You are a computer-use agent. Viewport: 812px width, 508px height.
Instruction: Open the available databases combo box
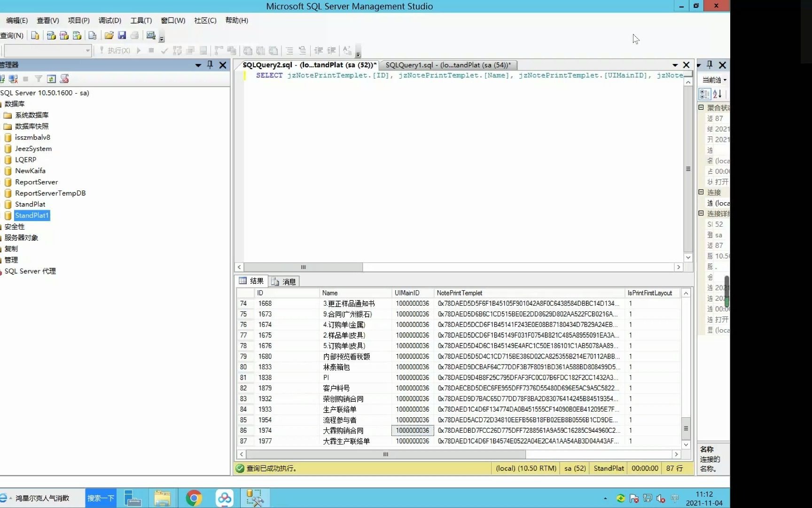pyautogui.click(x=47, y=50)
